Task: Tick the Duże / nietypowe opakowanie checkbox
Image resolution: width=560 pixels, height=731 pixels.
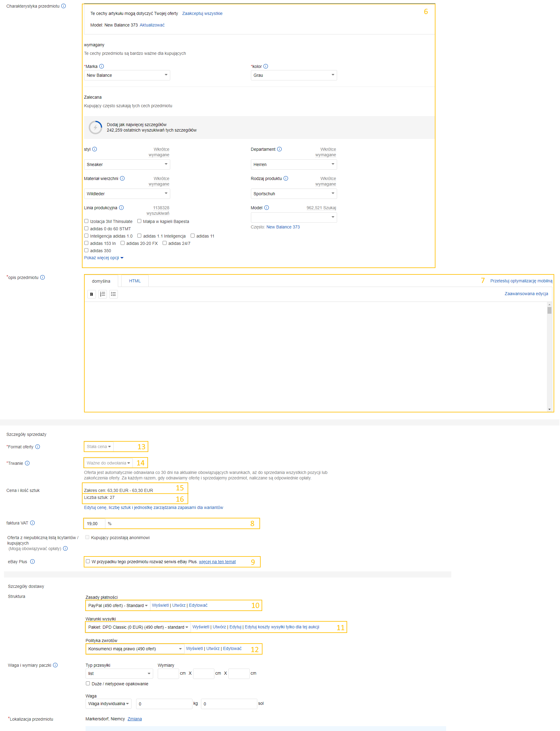Action: 88,683
